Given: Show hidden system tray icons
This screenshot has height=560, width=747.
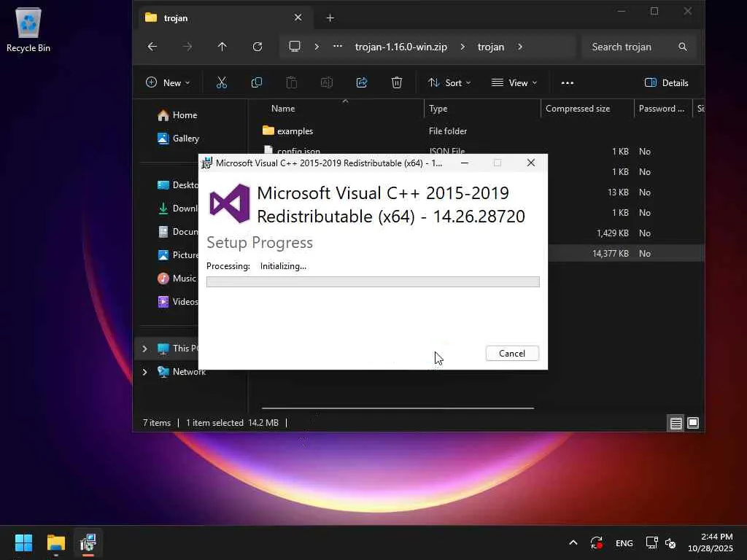Looking at the screenshot, I should [x=573, y=542].
